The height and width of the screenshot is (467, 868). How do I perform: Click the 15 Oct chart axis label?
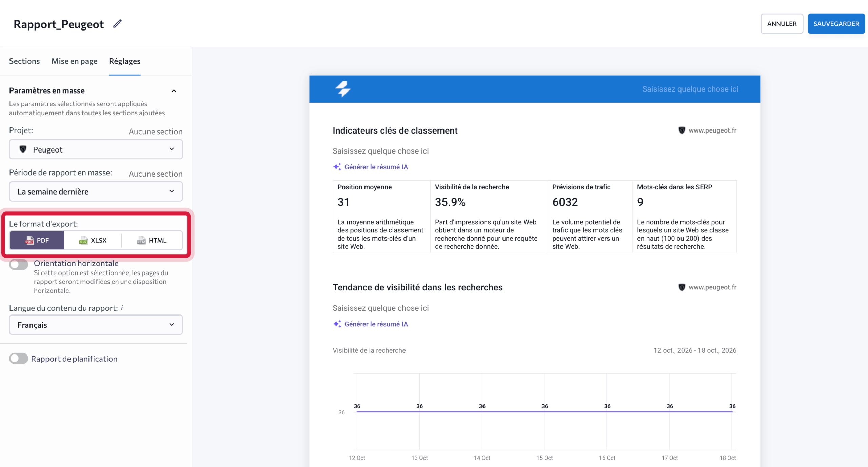click(545, 458)
